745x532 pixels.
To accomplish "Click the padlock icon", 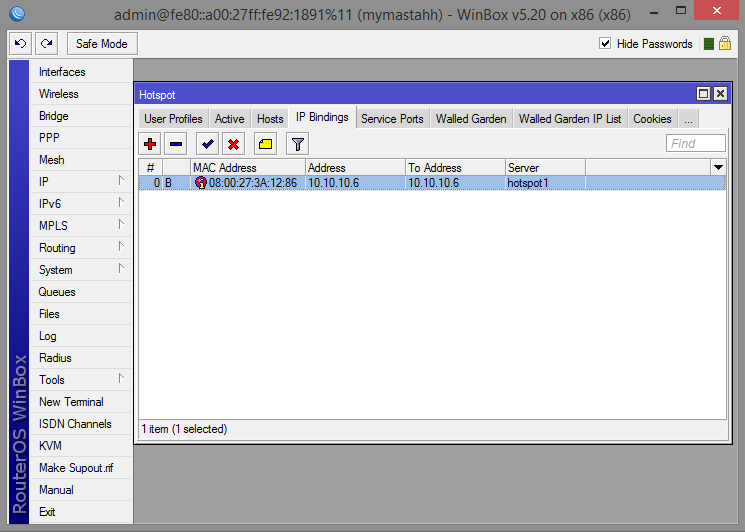I will pyautogui.click(x=725, y=44).
